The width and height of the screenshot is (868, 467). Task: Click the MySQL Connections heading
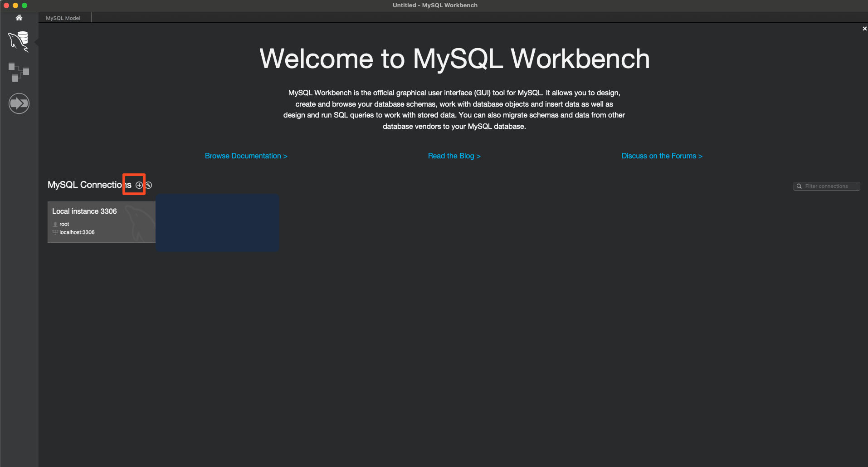89,185
